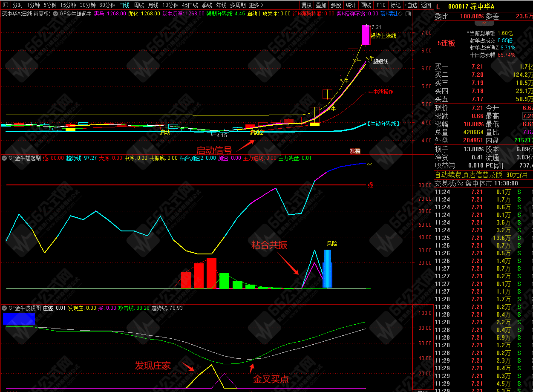
Task: Click the 风险 risk label in sub-chart
Action: pyautogui.click(x=332, y=244)
